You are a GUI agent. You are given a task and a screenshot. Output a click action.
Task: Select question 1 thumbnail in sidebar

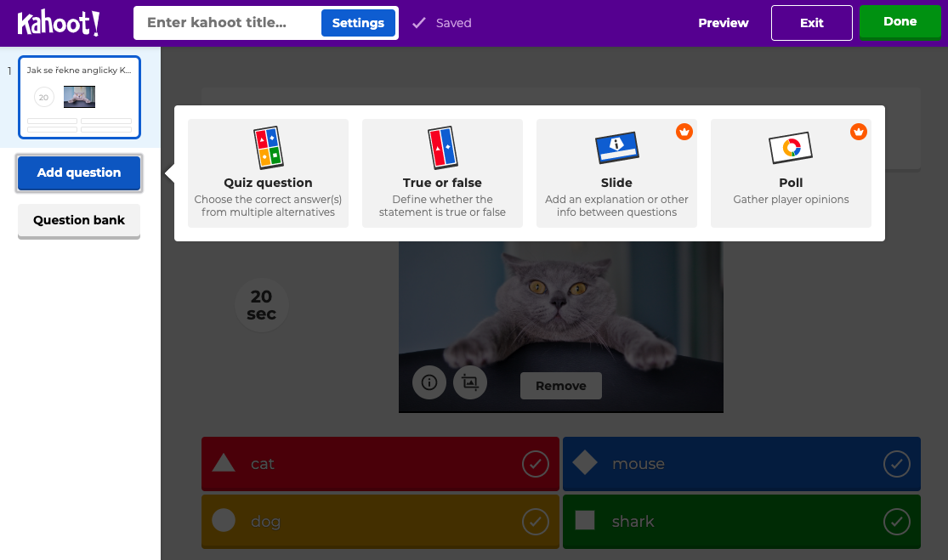79,97
